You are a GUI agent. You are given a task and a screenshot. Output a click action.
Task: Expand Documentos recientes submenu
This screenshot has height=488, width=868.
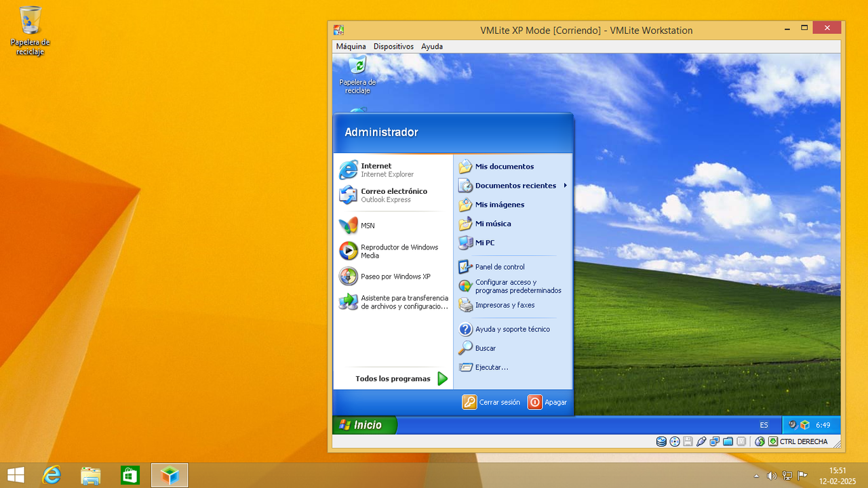pyautogui.click(x=513, y=186)
